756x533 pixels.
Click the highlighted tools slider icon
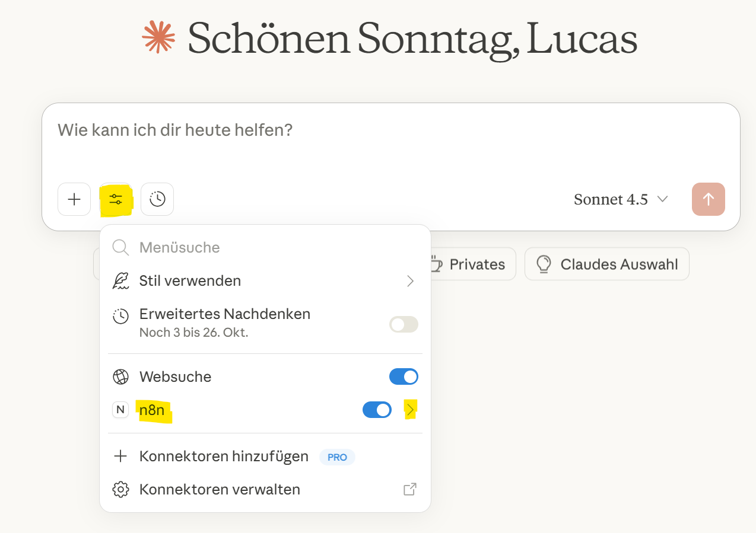pyautogui.click(x=116, y=199)
